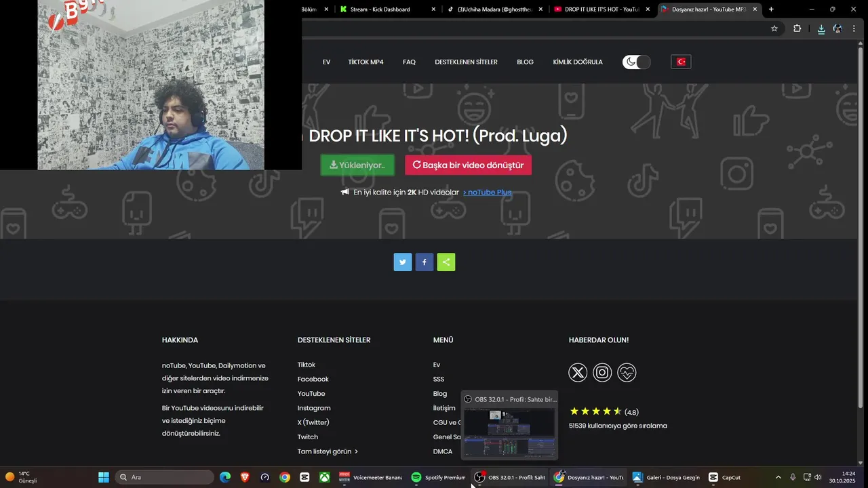Open the Instagram icon under Haberdar Olun
This screenshot has width=868, height=488.
click(x=602, y=373)
